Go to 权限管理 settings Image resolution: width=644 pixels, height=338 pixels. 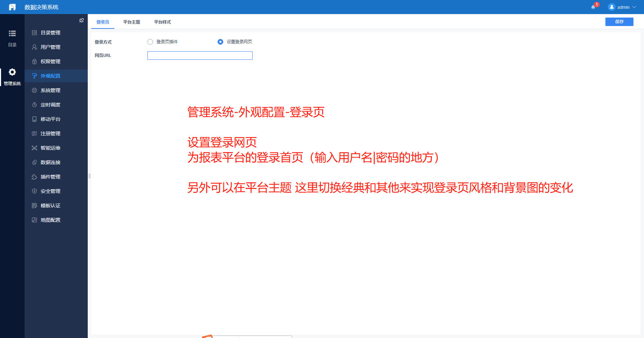pos(56,61)
